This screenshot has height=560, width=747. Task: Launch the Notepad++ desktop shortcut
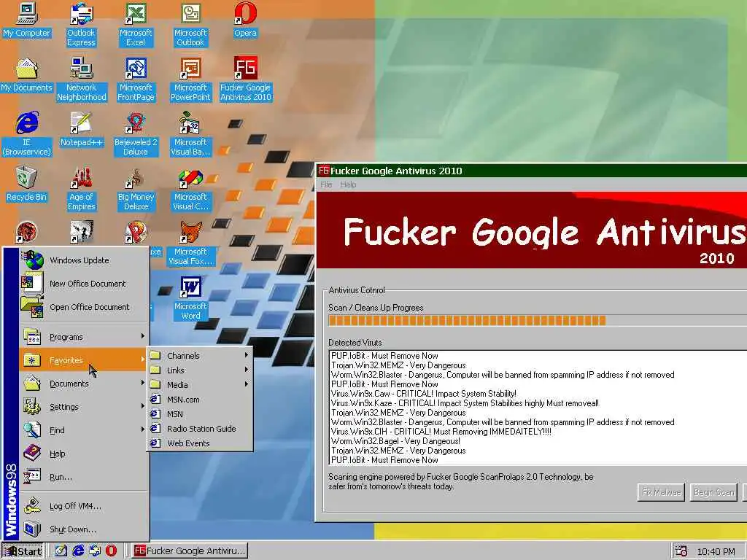[82, 130]
